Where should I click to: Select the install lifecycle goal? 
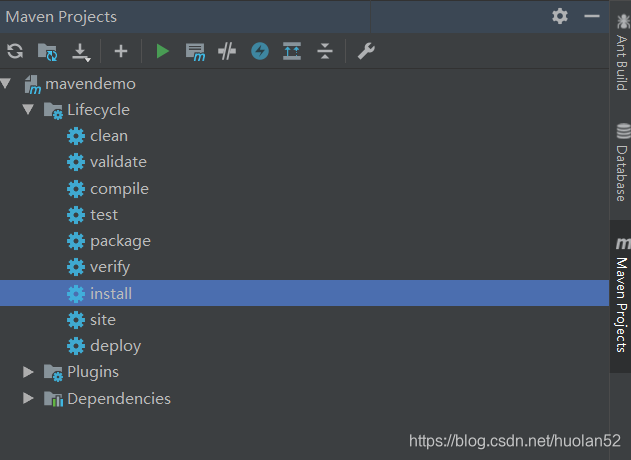304,293
